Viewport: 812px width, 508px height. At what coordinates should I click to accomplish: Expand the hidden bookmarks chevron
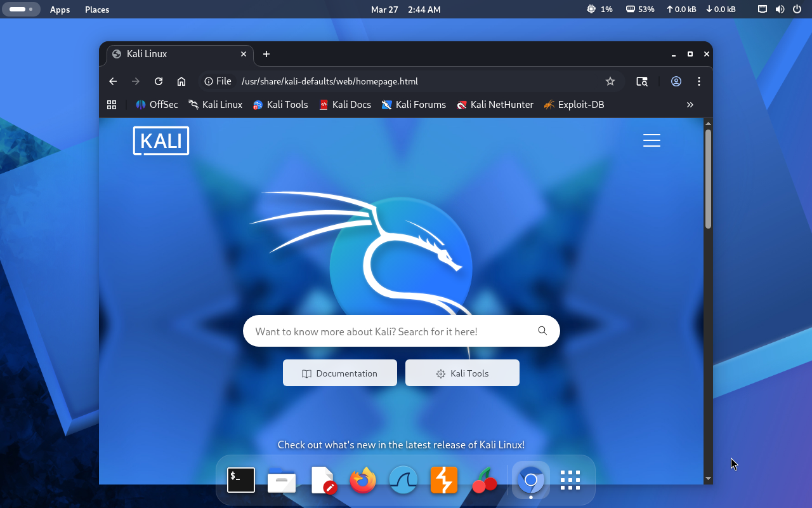(690, 105)
